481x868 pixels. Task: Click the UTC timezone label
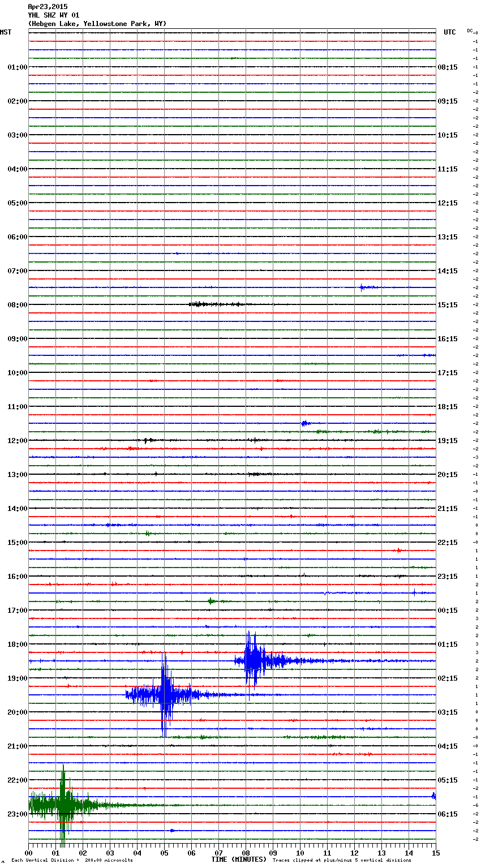450,32
